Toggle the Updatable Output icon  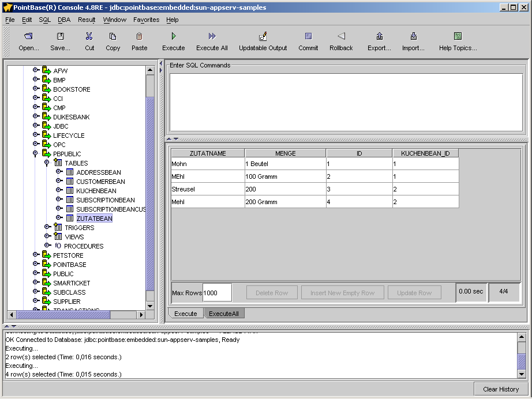coord(263,36)
